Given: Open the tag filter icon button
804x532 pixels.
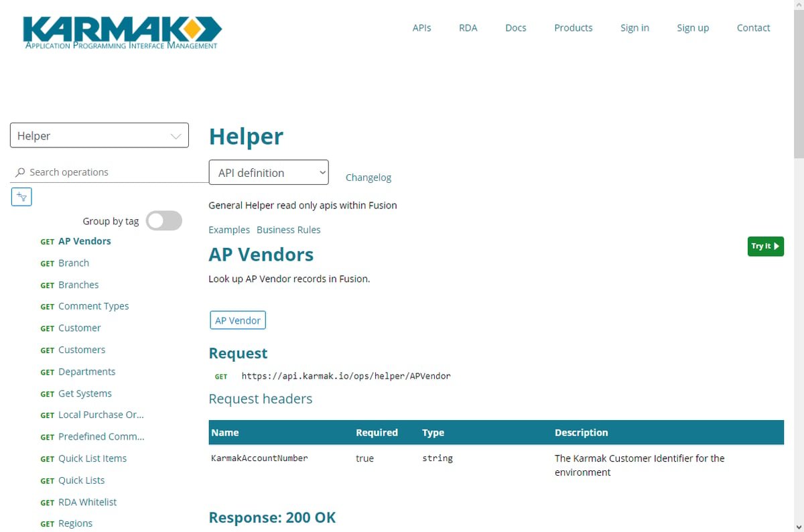Looking at the screenshot, I should (x=21, y=197).
